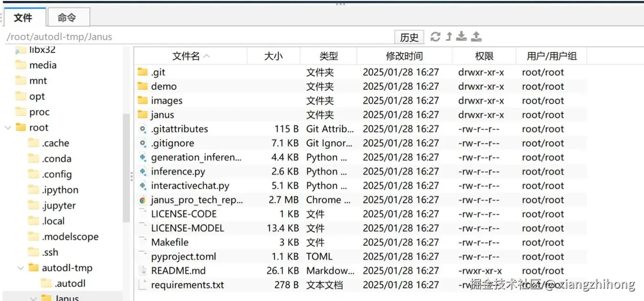The height and width of the screenshot is (301, 644).
Task: Click the upload icon in toolbar
Action: 476,37
